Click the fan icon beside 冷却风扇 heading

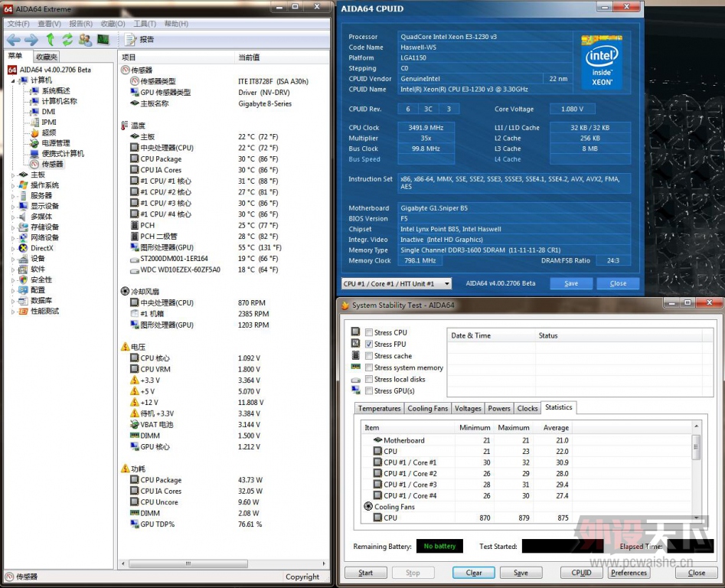(x=125, y=291)
